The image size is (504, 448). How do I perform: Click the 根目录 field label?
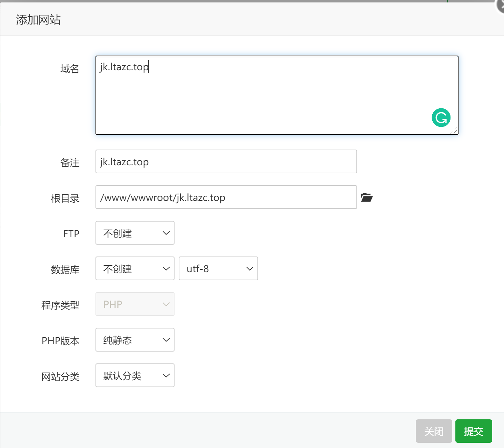65,198
